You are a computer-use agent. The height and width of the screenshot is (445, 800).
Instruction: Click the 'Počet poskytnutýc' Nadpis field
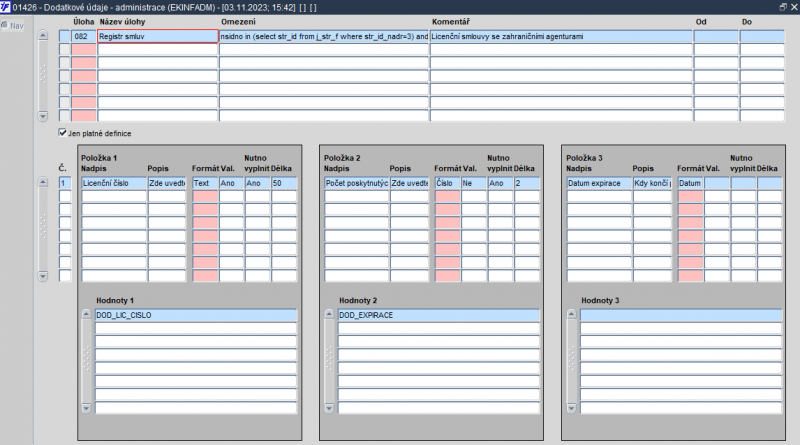point(357,183)
